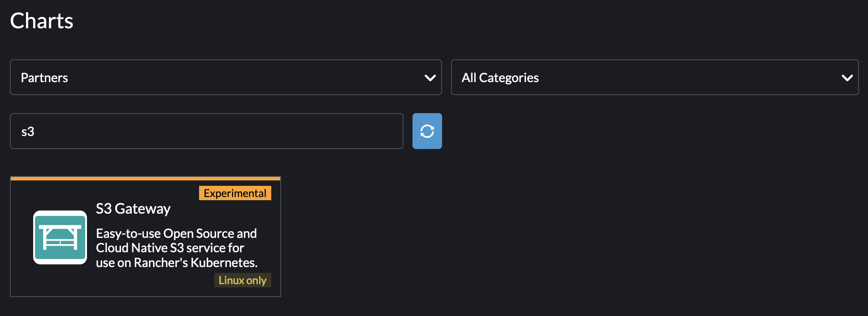Click the All Categories chevron arrow
Screen dimensions: 868x316
click(x=847, y=78)
